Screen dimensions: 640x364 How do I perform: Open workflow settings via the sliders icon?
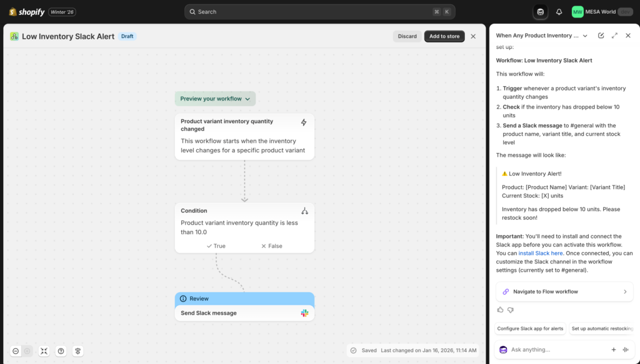77,351
